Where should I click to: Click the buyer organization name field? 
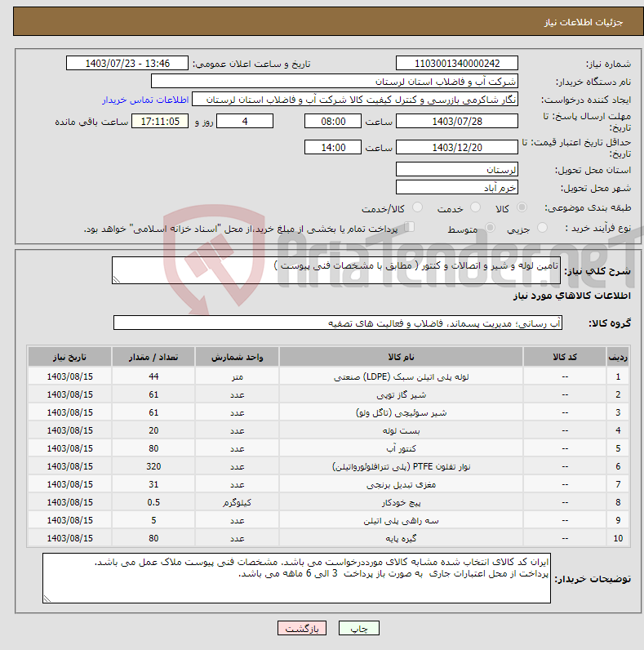pyautogui.click(x=335, y=82)
